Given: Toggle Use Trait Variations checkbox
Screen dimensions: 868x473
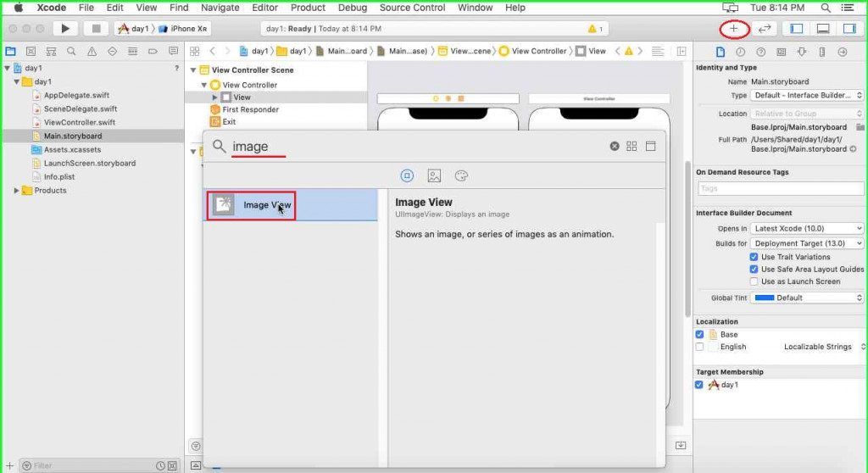Looking at the screenshot, I should 754,257.
